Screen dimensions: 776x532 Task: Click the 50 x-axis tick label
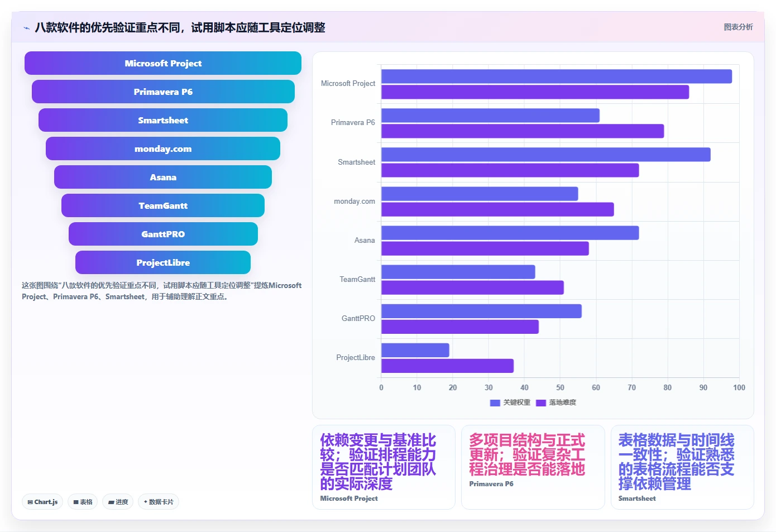[560, 387]
